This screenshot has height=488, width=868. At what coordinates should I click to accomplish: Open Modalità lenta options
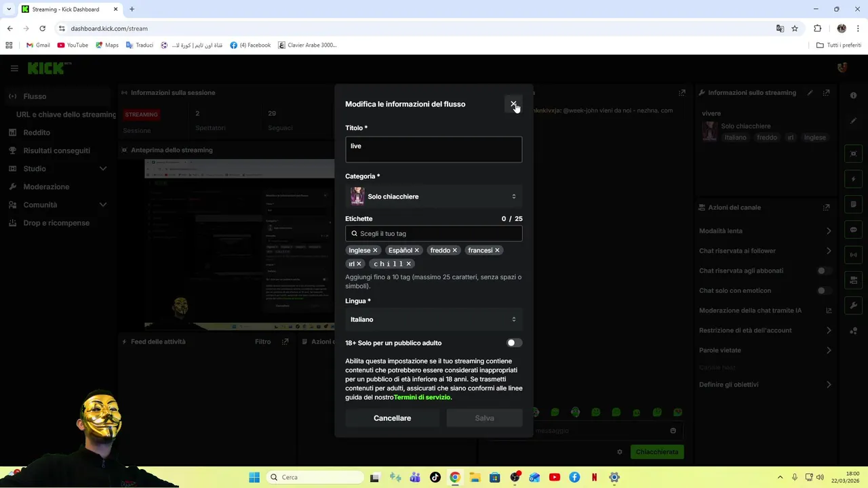click(x=766, y=231)
